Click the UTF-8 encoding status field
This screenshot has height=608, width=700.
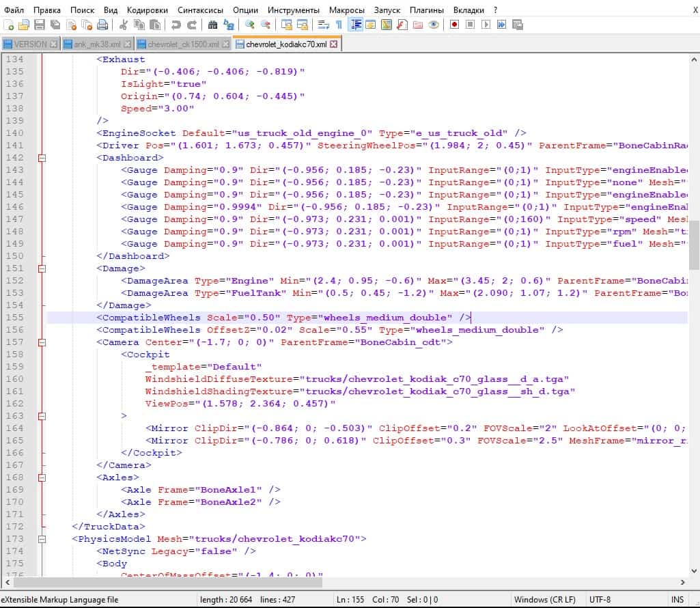click(600, 600)
